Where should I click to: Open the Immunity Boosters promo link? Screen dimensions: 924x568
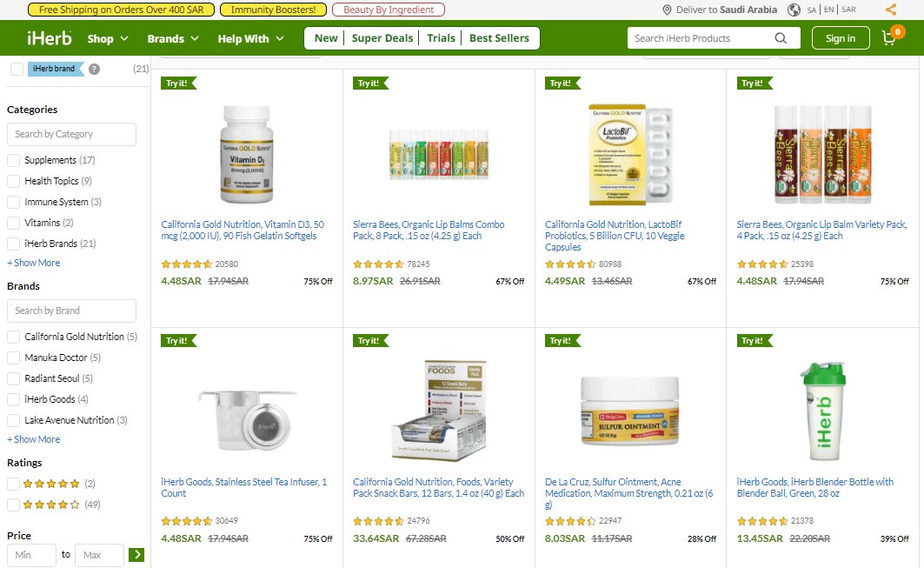(x=274, y=10)
